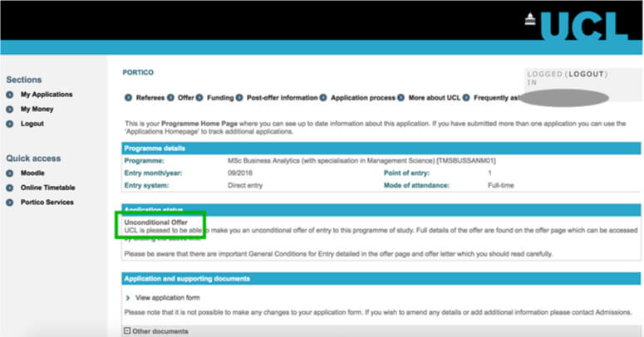Go to the Referees tab

click(x=150, y=98)
